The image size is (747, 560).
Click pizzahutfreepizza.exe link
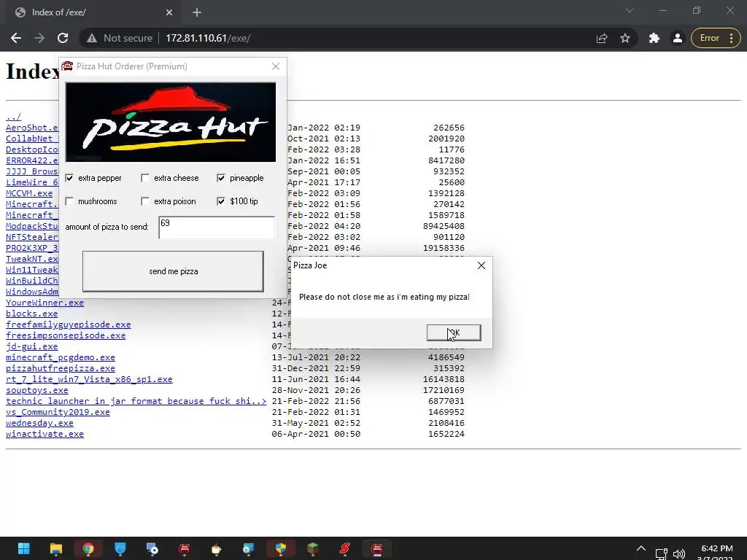click(61, 368)
